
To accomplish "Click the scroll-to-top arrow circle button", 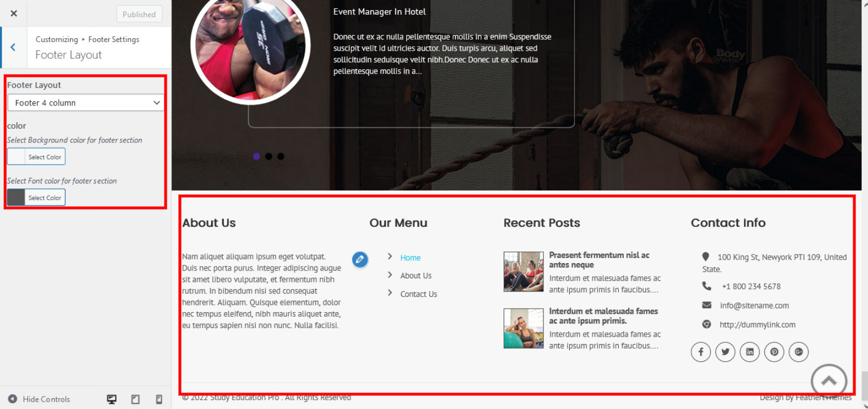I will (x=829, y=382).
